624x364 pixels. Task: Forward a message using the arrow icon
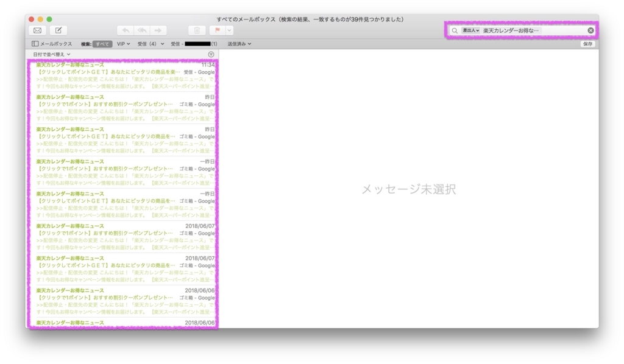coord(158,30)
